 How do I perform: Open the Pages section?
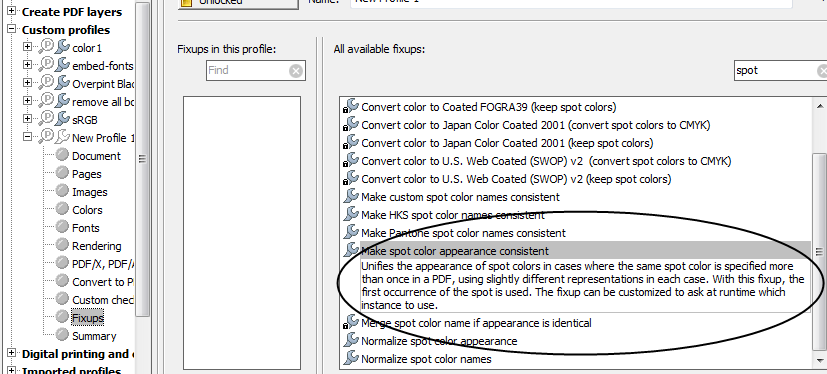(x=86, y=174)
